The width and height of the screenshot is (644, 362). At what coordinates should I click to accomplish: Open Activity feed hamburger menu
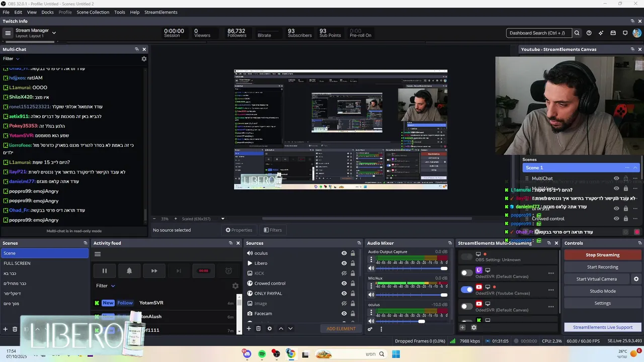pyautogui.click(x=98, y=254)
